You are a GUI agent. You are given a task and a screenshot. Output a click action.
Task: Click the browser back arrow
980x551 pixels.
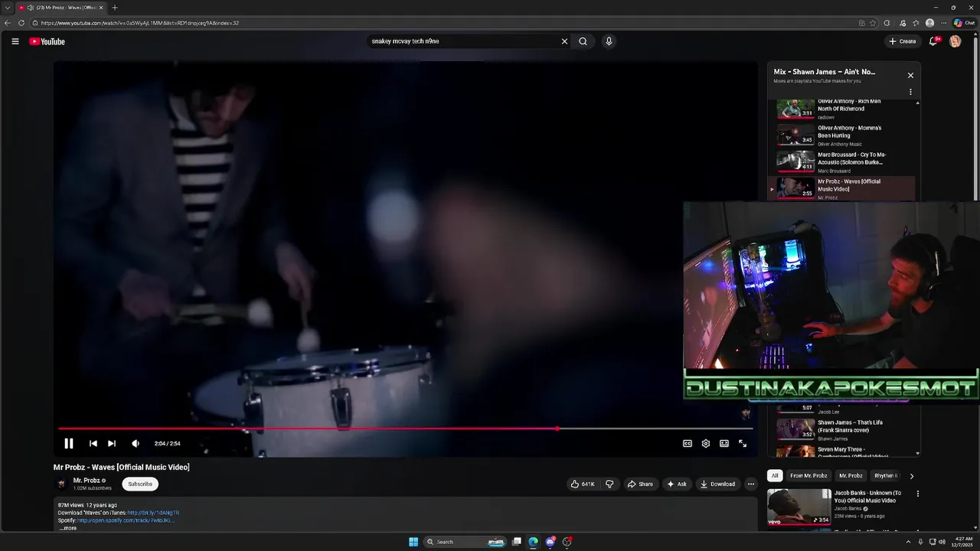click(8, 23)
